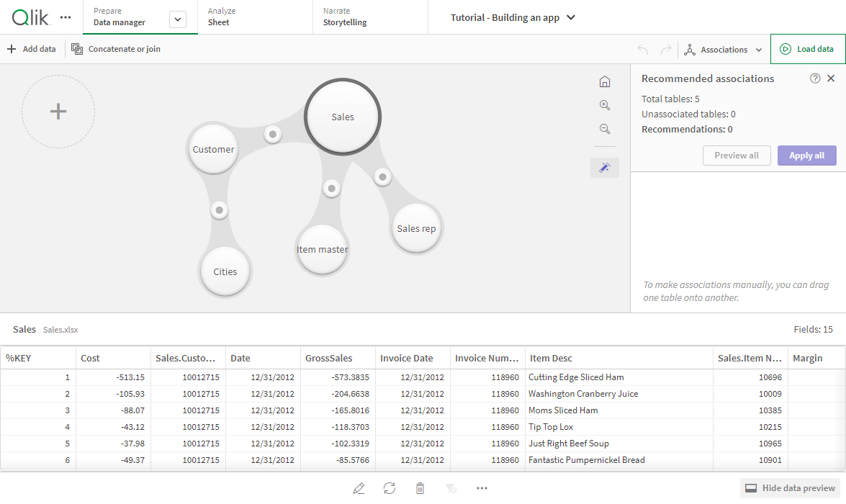Open the more options ellipsis in bottom bar
Screen dimensions: 846x504
482,488
